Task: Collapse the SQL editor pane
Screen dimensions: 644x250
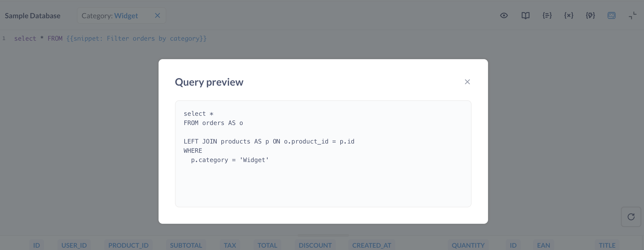Action: 632,15
